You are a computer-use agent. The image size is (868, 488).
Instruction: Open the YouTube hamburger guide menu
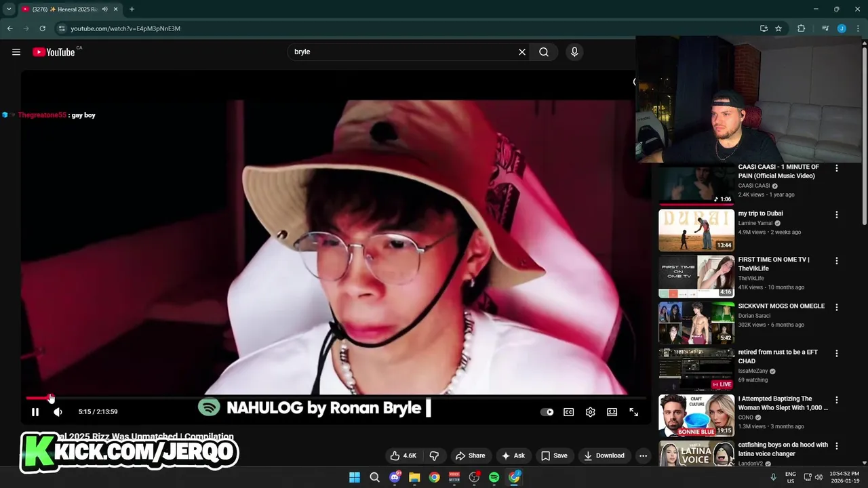pyautogui.click(x=16, y=52)
